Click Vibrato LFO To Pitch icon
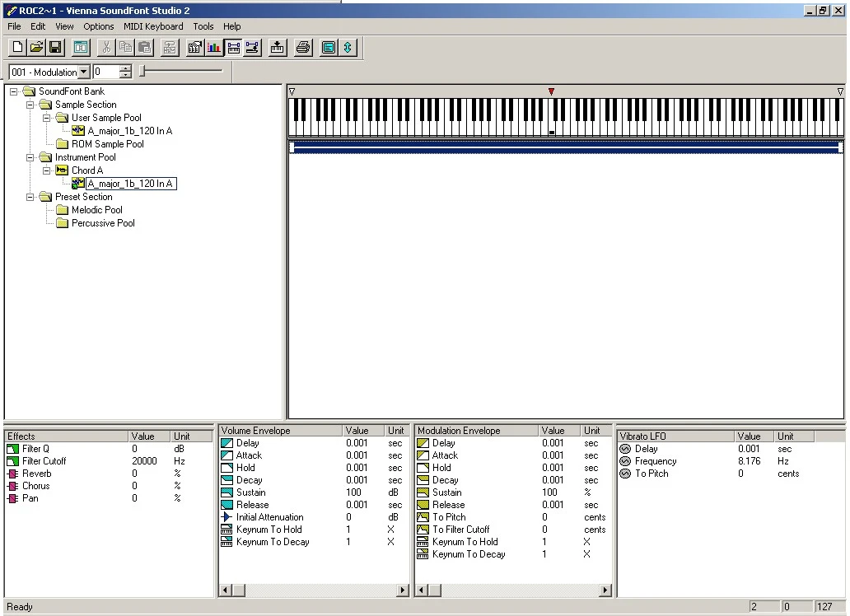 click(x=625, y=474)
